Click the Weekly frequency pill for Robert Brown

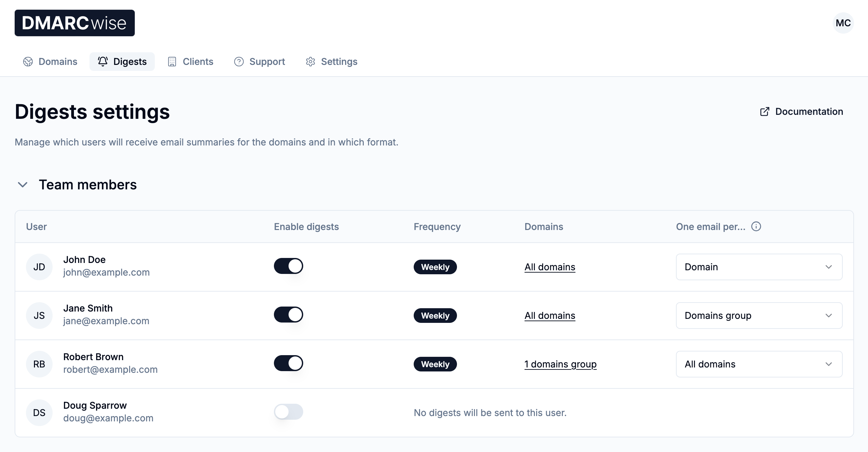(435, 364)
